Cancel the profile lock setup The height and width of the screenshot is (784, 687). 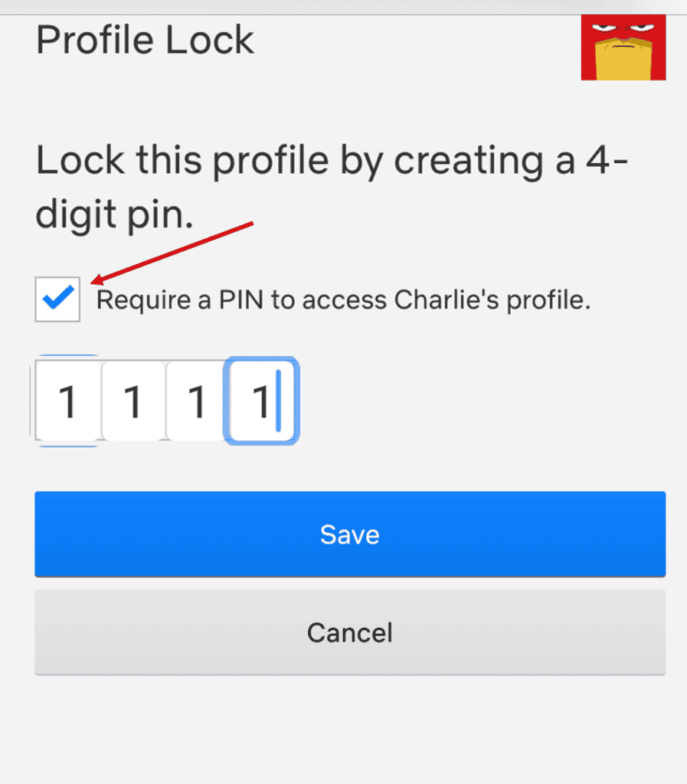(350, 632)
